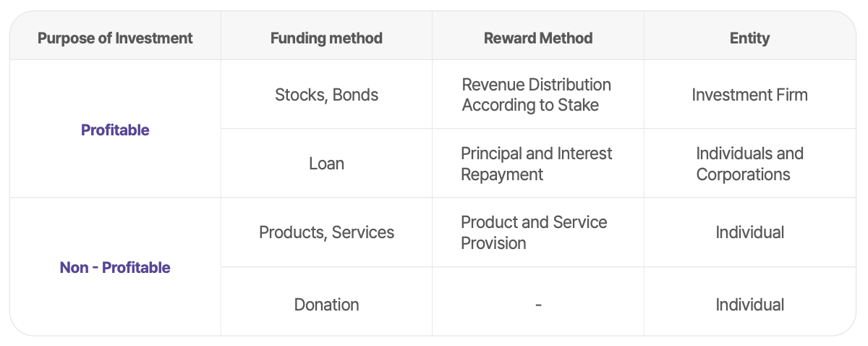Click the word Bonds in Funding method
This screenshot has height=346, width=868.
(355, 95)
